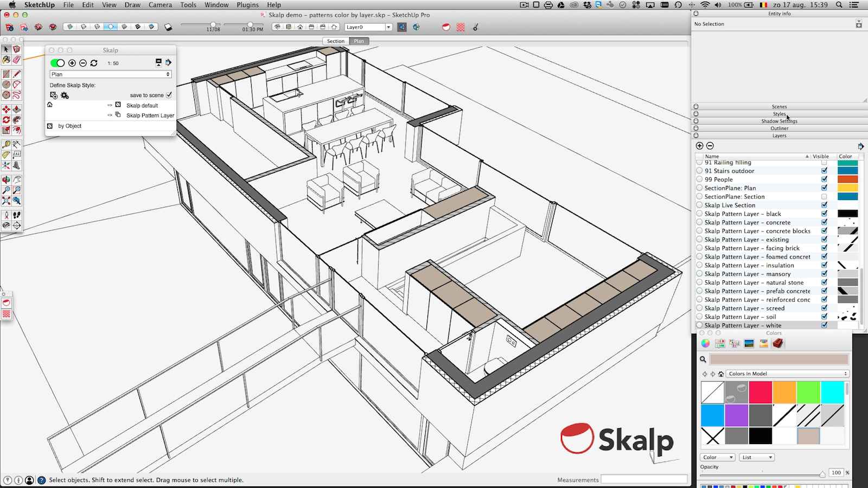The image size is (868, 488).
Task: Add a new layer with plus icon
Action: 699,146
